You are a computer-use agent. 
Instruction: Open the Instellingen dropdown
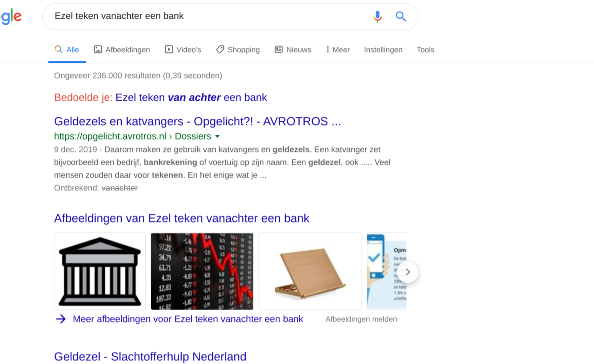click(383, 50)
